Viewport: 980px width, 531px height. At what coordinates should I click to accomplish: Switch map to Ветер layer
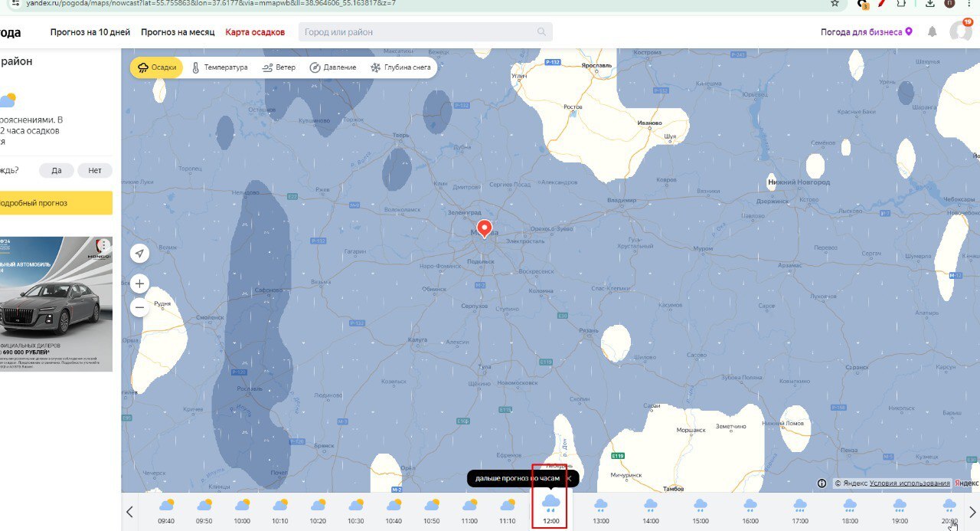[x=279, y=67]
